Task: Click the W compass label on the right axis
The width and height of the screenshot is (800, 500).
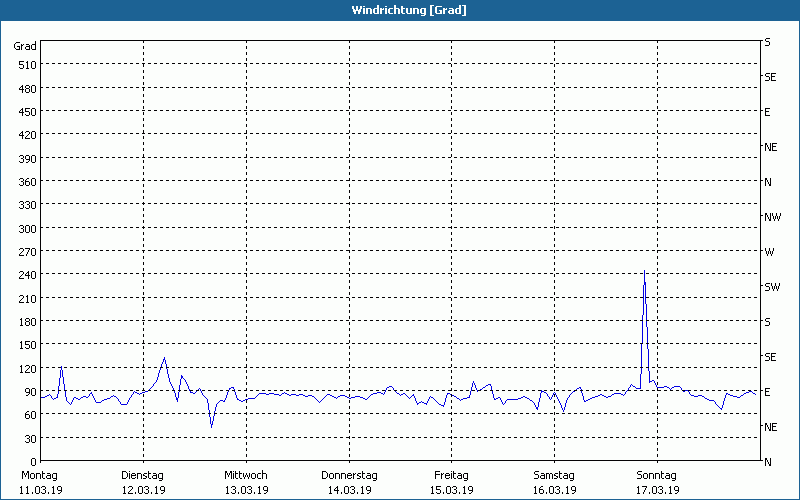Action: [768, 252]
